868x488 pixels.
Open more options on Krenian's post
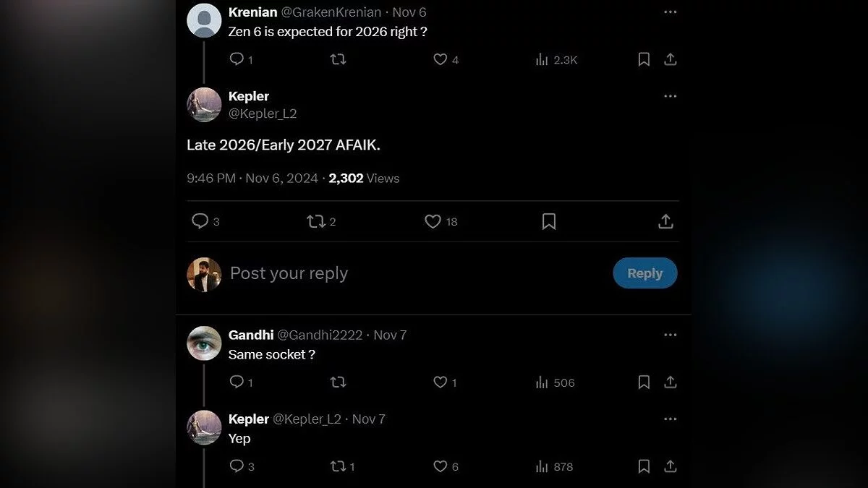tap(671, 12)
